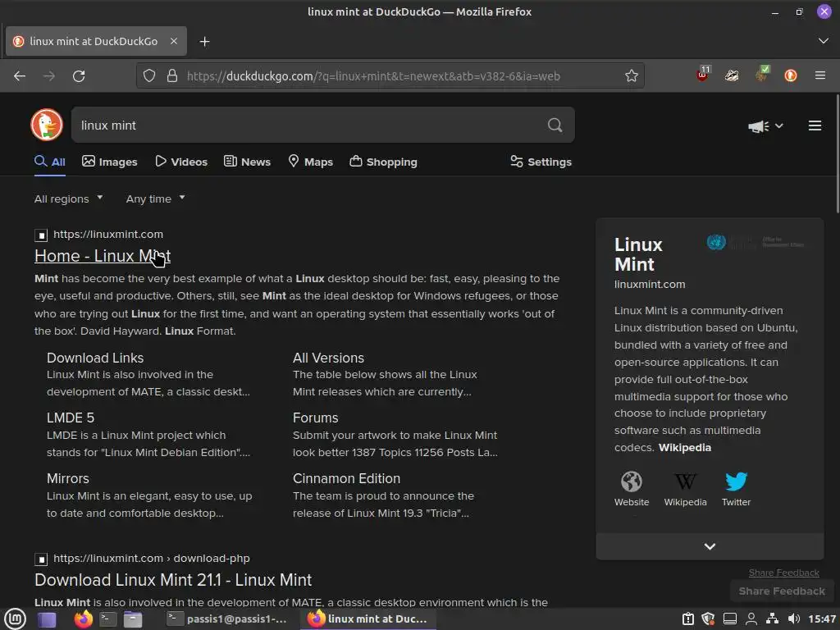Viewport: 840px width, 630px height.
Task: Open the volume speaker tray icon
Action: [793, 619]
